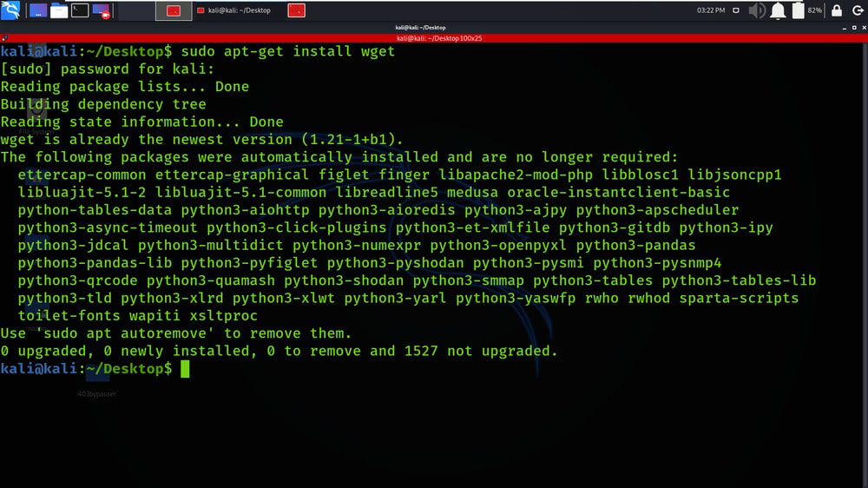Click the package name 'python3-openpyxl'
This screenshot has width=868, height=488.
point(498,246)
